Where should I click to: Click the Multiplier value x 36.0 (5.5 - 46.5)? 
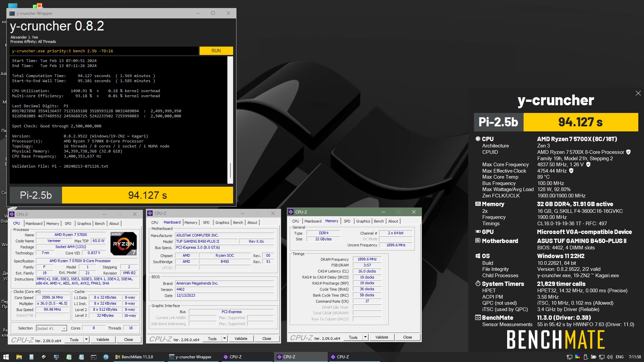point(52,304)
